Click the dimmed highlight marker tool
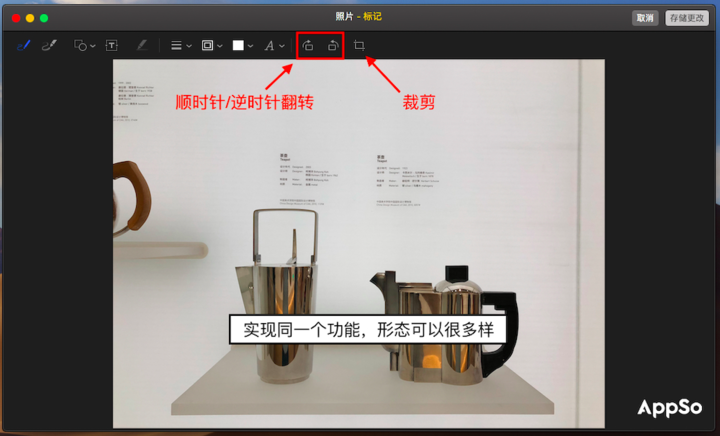The height and width of the screenshot is (436, 720). point(141,45)
